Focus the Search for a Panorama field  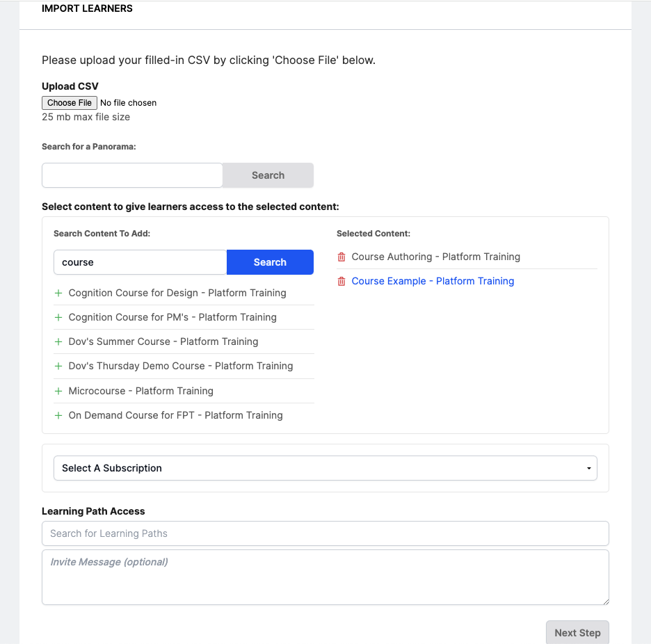tap(132, 175)
